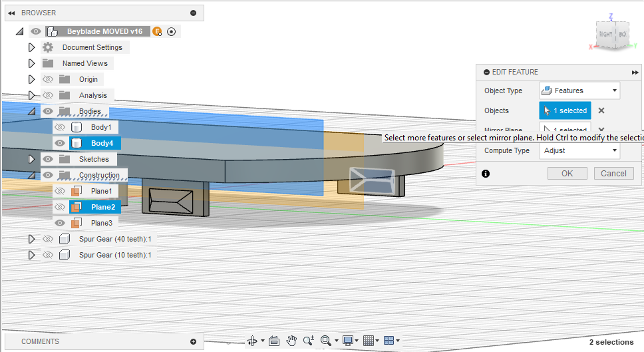
Task: Hide the Bodies folder via eye icon
Action: point(48,111)
